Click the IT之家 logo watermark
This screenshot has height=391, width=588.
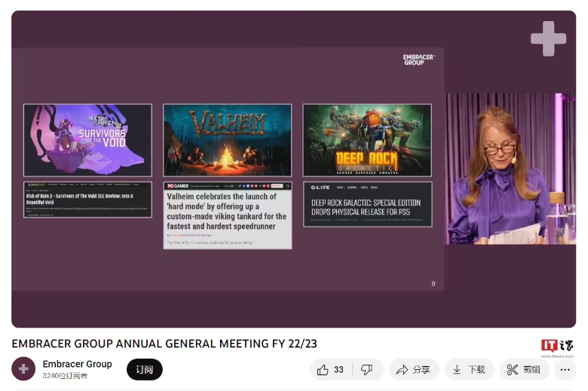(x=556, y=346)
